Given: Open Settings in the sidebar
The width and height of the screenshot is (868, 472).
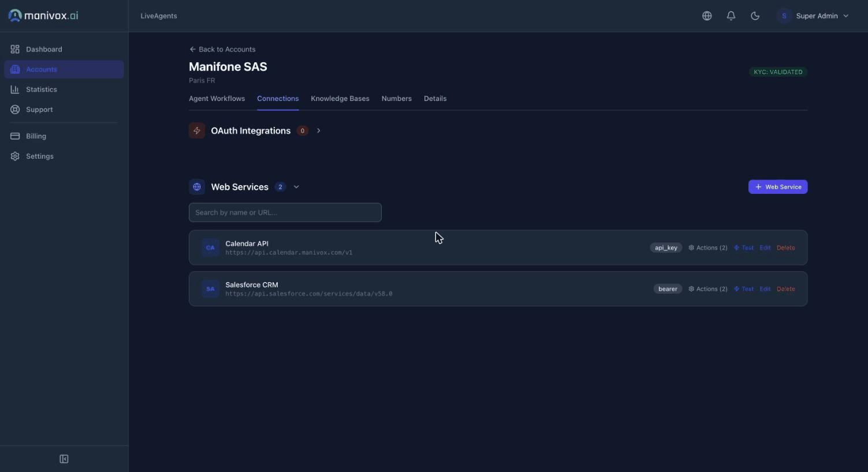Looking at the screenshot, I should (x=64, y=156).
